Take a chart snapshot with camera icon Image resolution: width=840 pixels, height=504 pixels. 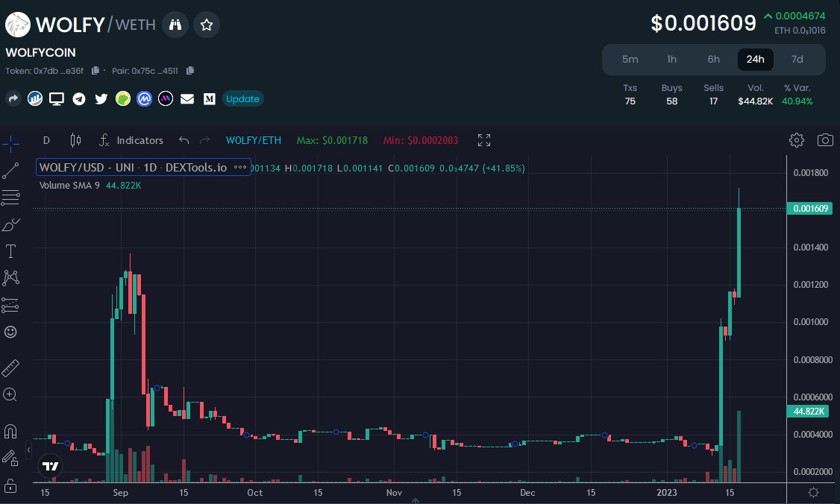coord(825,140)
